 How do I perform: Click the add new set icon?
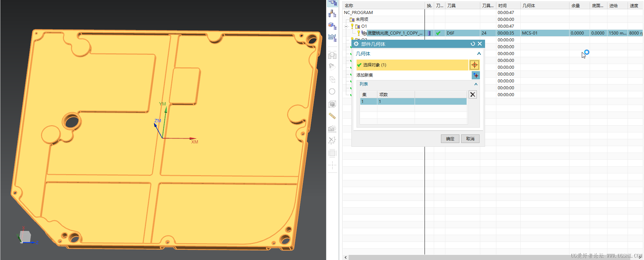[475, 75]
